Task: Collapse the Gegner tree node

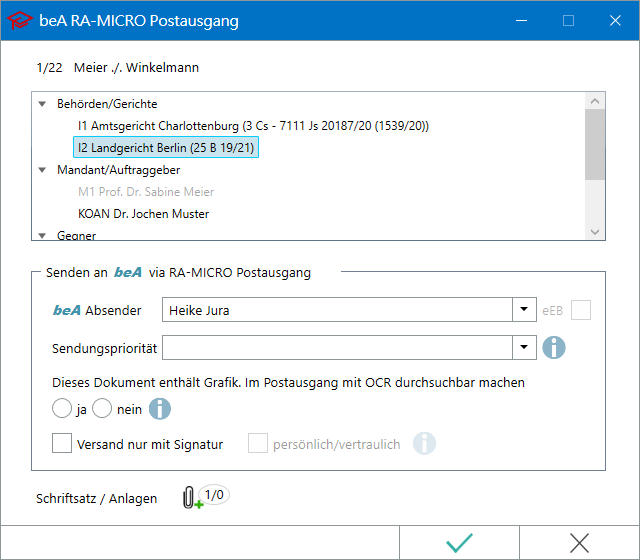Action: (x=42, y=236)
